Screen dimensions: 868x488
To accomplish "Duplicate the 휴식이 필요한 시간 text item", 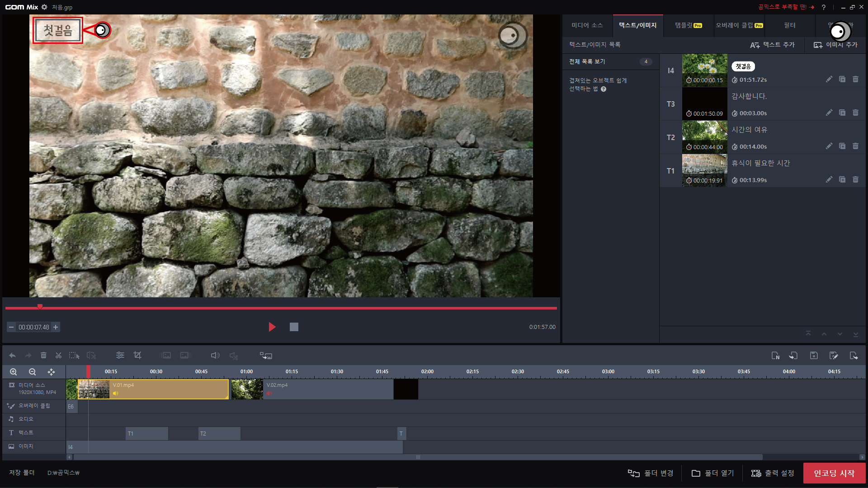I will click(842, 179).
